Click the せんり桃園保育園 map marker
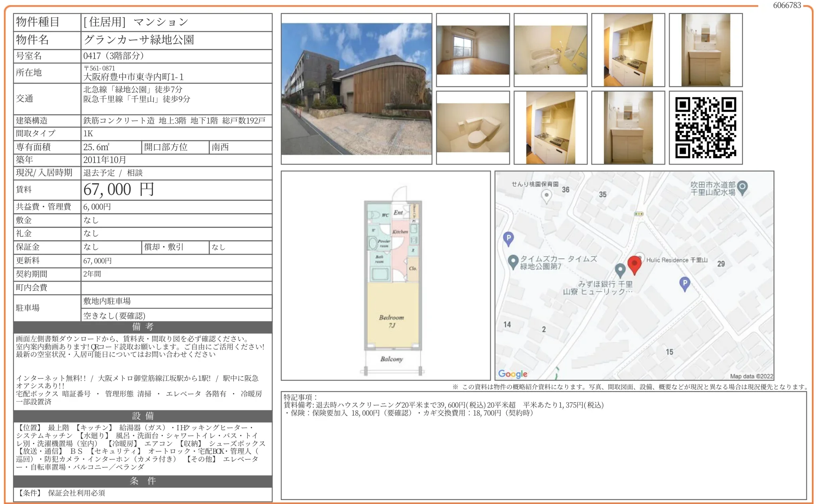 (547, 195)
